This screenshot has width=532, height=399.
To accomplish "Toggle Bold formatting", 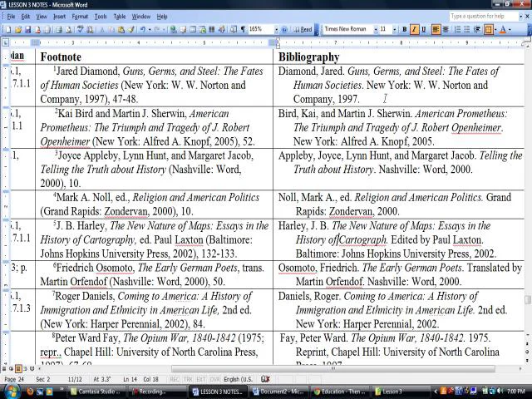I will click(x=405, y=30).
